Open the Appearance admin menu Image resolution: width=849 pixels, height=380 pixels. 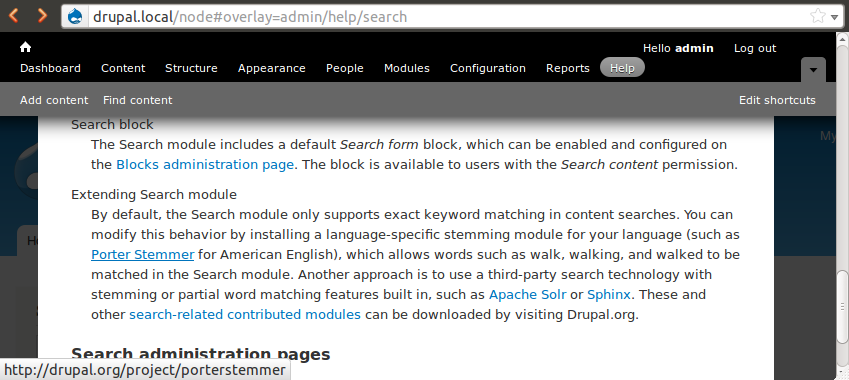click(272, 68)
